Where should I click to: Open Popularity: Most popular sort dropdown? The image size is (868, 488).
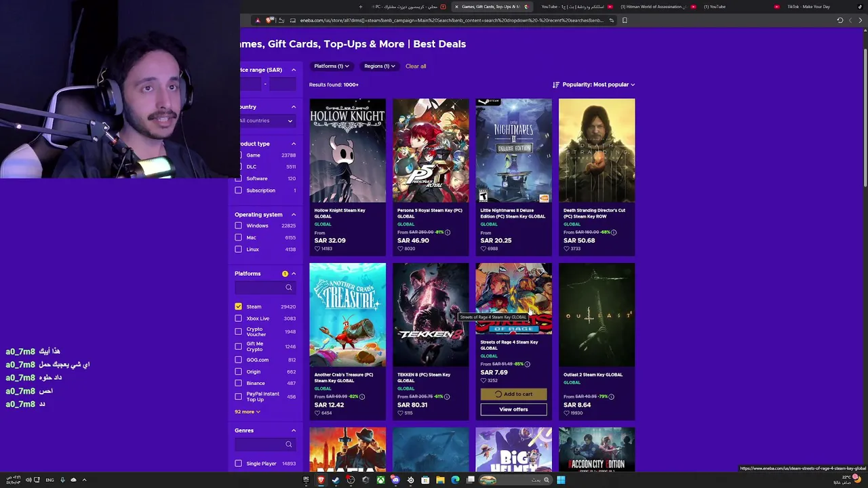[598, 85]
